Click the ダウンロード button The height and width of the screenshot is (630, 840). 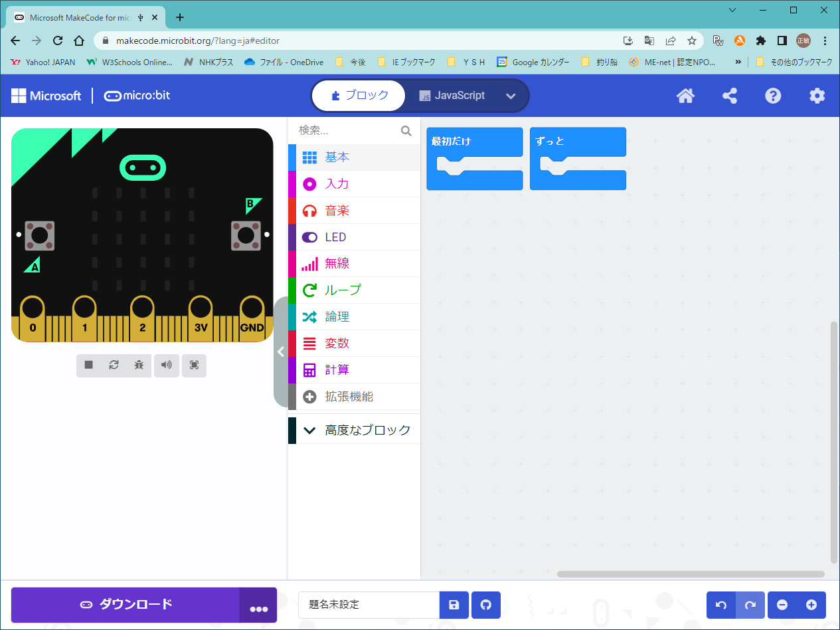(126, 605)
